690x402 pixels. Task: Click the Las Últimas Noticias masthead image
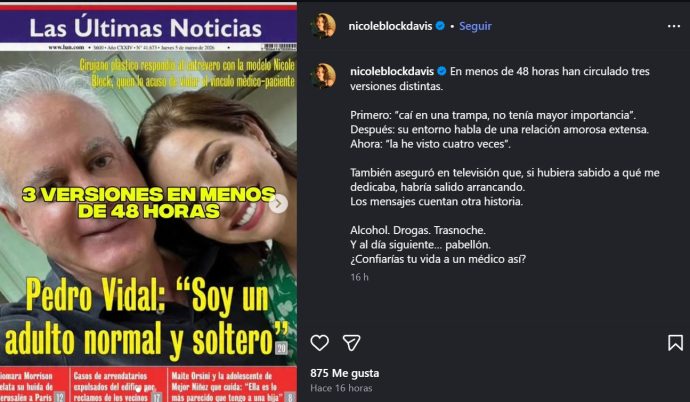(x=148, y=28)
